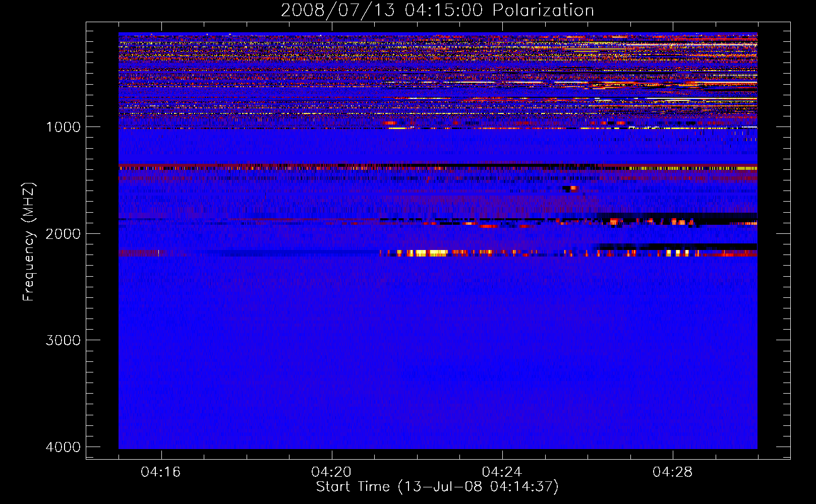Viewport: 816px width, 504px height.
Task: Click the plot title '2008/07/13 04:15:00 Polarization'
Action: 437,10
